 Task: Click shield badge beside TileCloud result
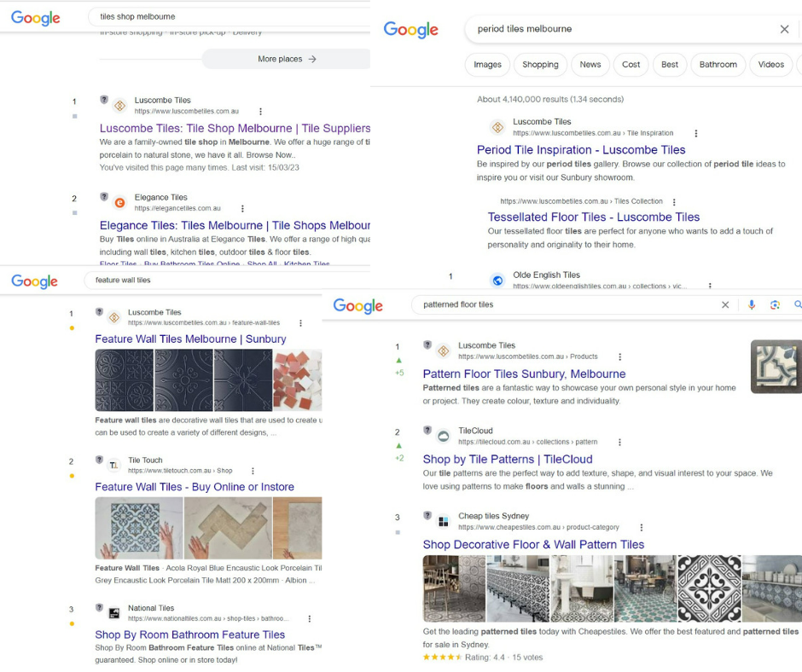tap(427, 430)
